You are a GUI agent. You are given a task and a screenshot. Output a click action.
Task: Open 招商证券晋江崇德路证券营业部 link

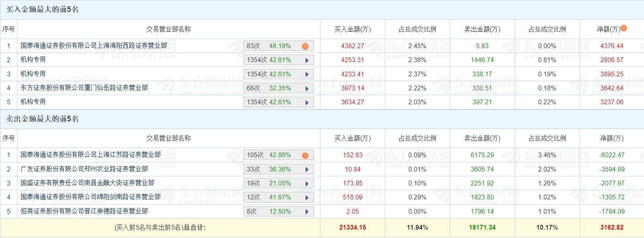[x=84, y=211]
